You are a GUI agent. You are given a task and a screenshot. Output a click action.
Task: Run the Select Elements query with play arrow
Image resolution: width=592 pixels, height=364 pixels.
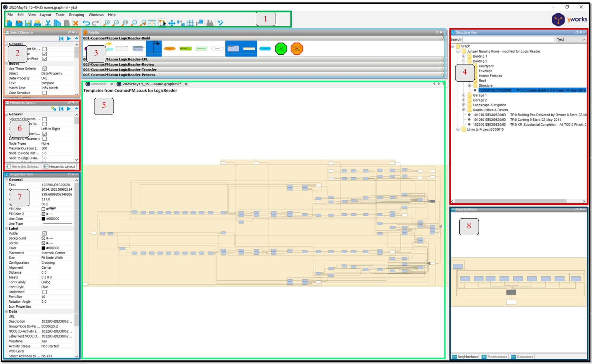[69, 38]
